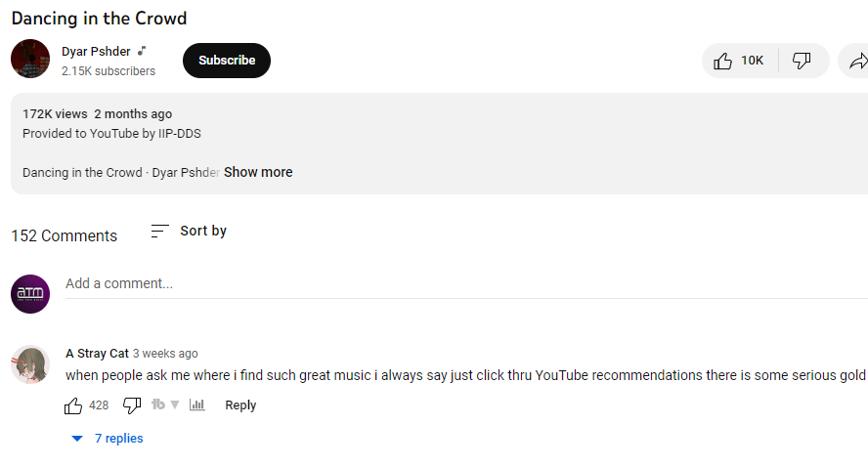Image resolution: width=868 pixels, height=468 pixels.
Task: Dislike the video with thumbs down
Action: coord(802,61)
